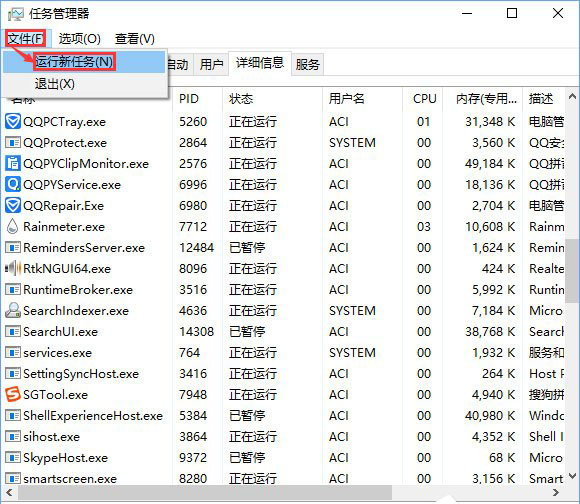The height and width of the screenshot is (504, 580).
Task: Click the SYSTEM user of QQProtect.exe
Action: 352,143
